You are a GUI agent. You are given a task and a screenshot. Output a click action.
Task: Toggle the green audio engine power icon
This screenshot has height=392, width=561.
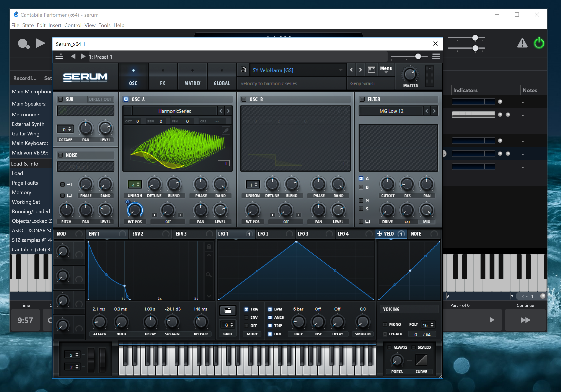539,43
